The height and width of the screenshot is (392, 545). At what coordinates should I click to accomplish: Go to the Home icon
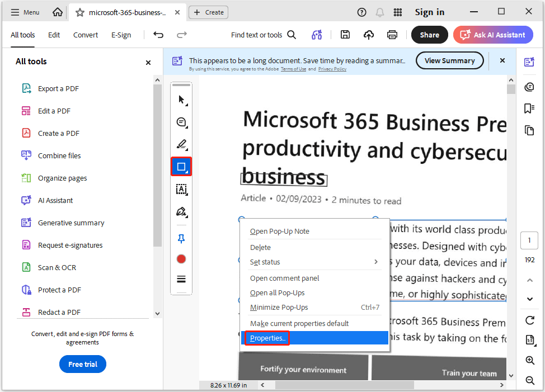click(58, 12)
